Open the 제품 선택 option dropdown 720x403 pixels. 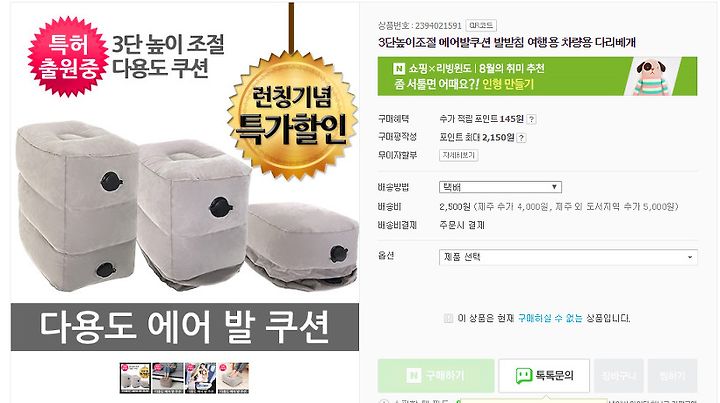tap(568, 257)
